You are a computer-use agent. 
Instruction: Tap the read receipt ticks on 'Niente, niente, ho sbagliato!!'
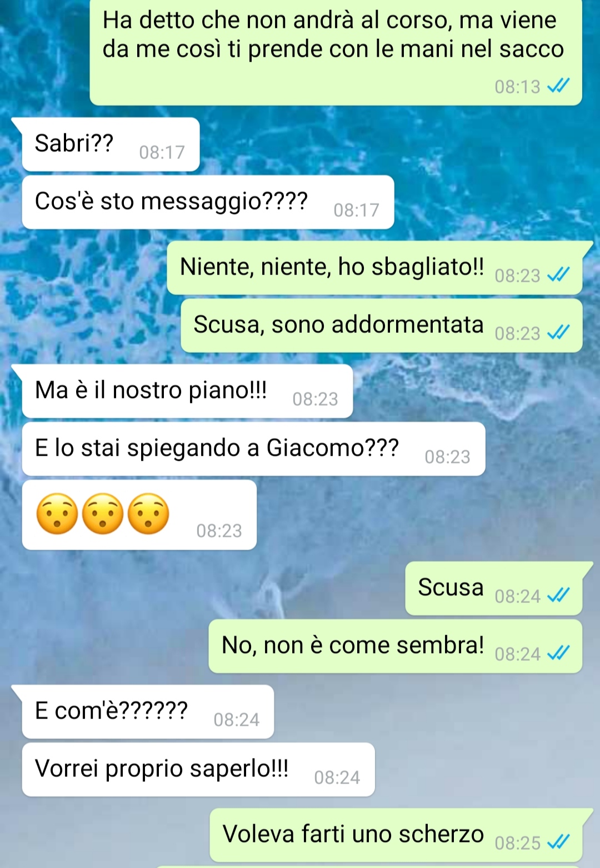pos(558,275)
